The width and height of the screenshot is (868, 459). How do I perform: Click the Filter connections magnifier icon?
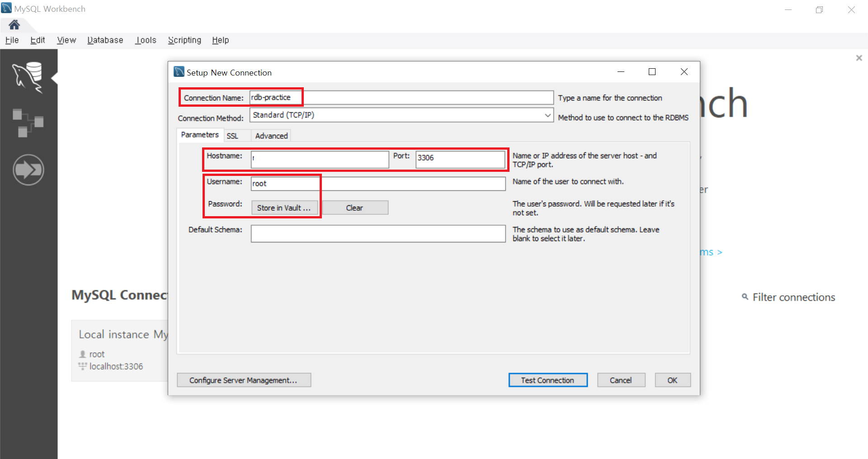(745, 297)
